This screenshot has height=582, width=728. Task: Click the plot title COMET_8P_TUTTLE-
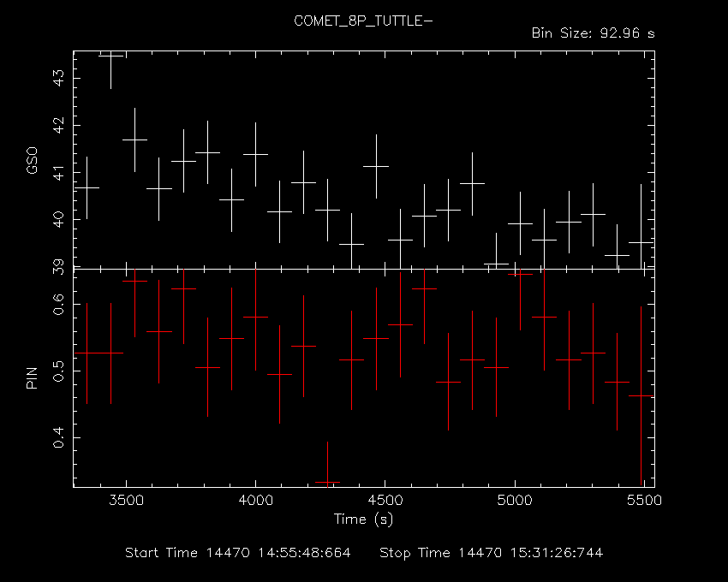click(363, 21)
